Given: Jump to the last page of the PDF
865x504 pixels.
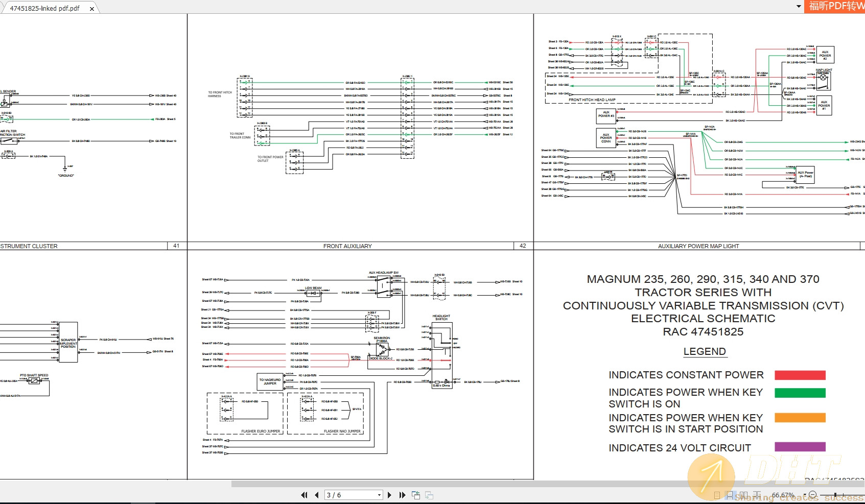Looking at the screenshot, I should (x=402, y=495).
